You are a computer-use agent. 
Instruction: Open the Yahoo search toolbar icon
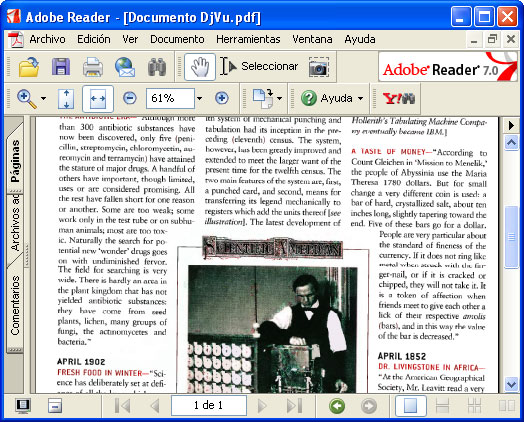click(399, 99)
